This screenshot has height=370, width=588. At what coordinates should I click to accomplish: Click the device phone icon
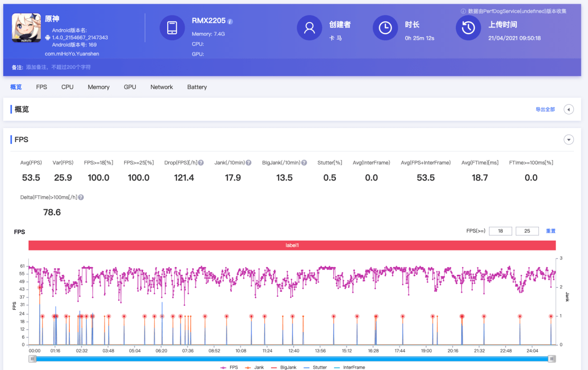(x=172, y=28)
